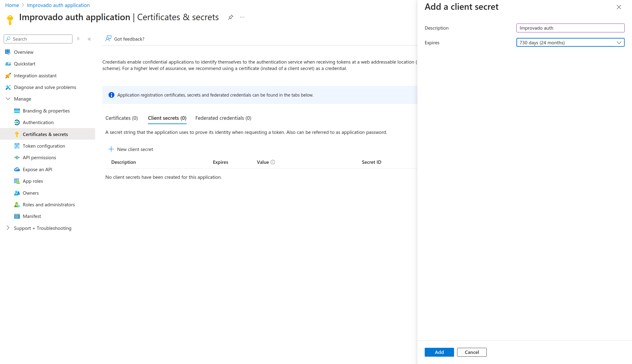
Task: Click the Expires column header
Action: tap(220, 162)
